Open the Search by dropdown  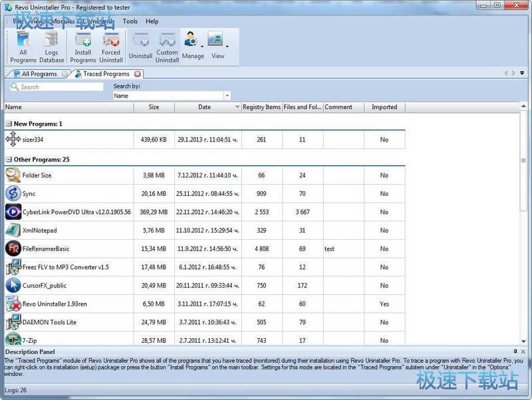click(x=226, y=96)
